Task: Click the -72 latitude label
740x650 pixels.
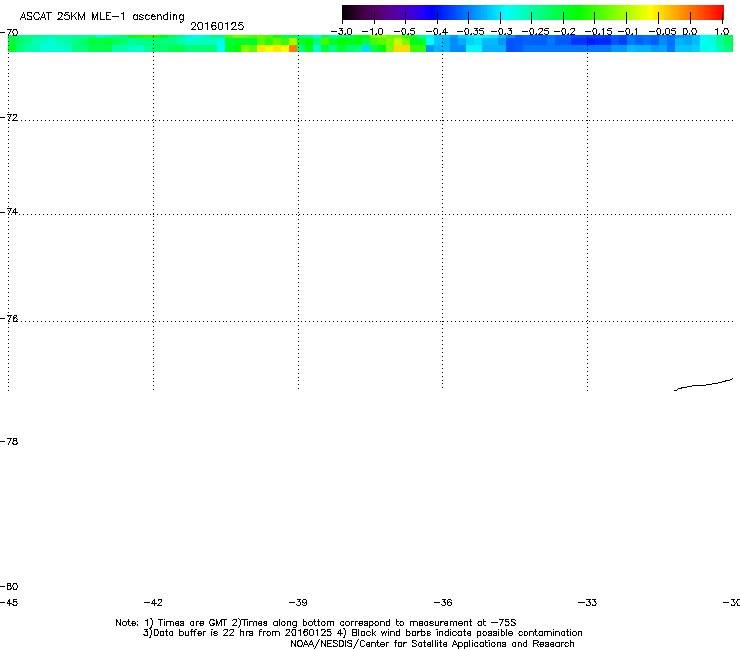Action: [9, 117]
